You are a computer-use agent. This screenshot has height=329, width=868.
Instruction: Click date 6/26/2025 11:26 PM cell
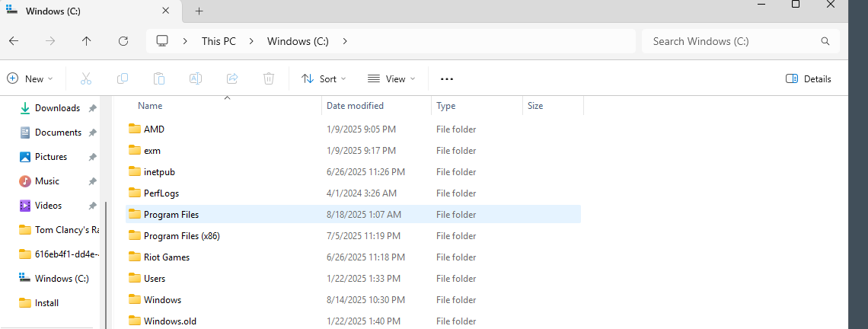point(365,171)
